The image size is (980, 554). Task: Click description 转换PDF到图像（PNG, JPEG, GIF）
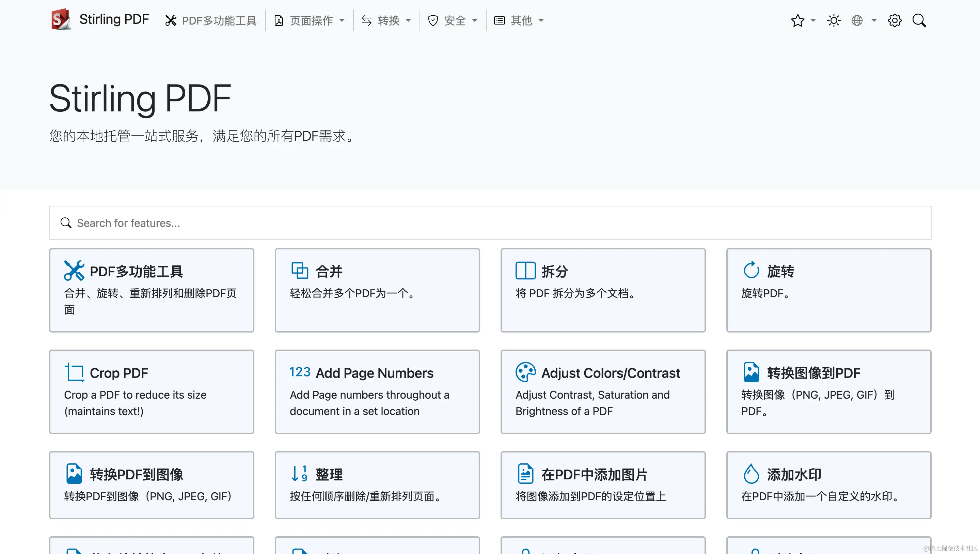click(148, 496)
